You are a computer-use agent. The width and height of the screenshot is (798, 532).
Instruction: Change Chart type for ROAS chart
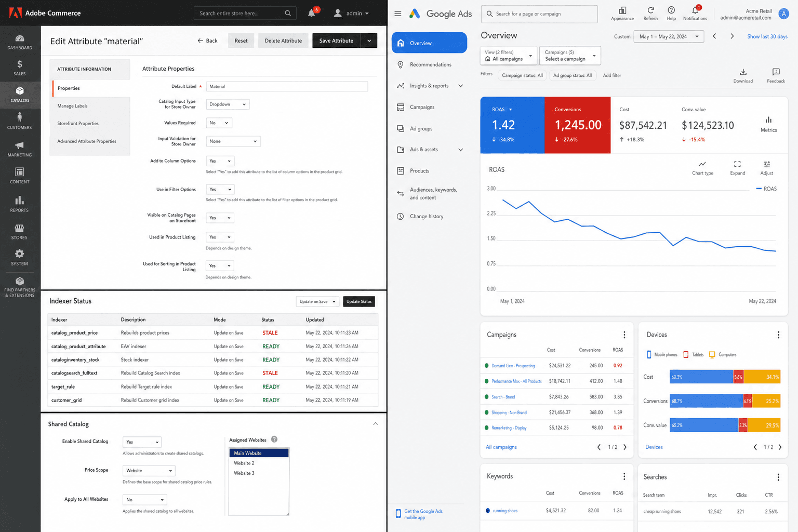coord(702,168)
